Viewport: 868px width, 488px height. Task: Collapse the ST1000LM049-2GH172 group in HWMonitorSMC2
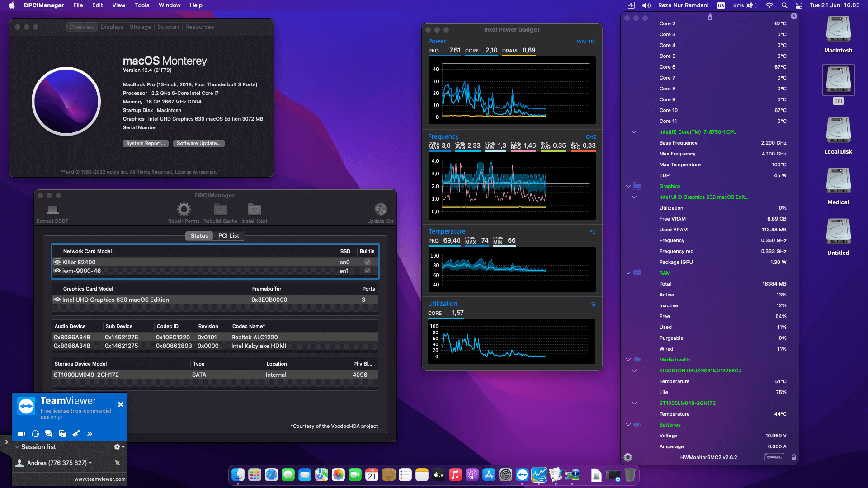(x=634, y=403)
